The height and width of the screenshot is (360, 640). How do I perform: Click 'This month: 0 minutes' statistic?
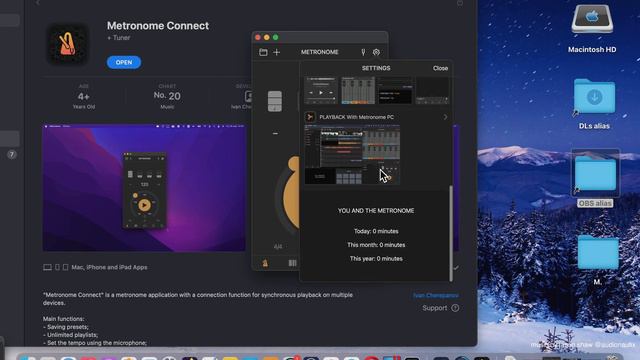(376, 245)
